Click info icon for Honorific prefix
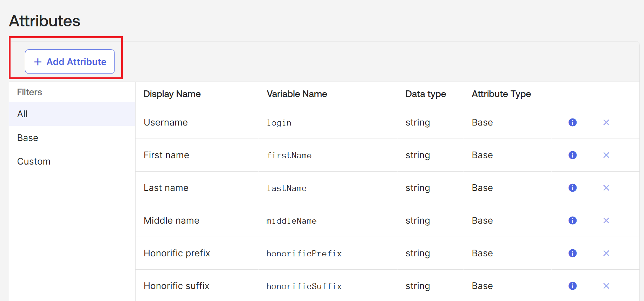The width and height of the screenshot is (644, 301). point(572,253)
